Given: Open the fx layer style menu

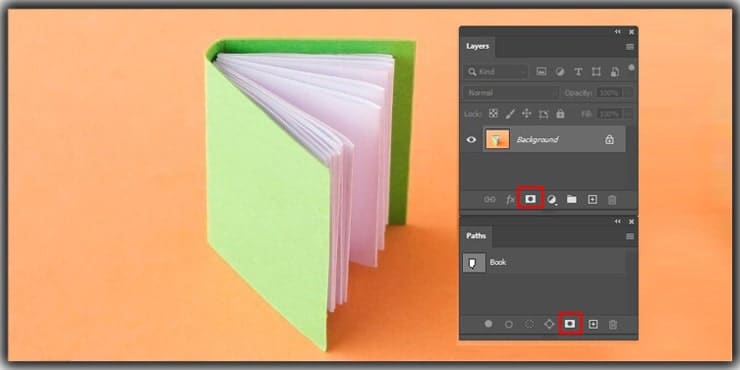Looking at the screenshot, I should click(510, 200).
